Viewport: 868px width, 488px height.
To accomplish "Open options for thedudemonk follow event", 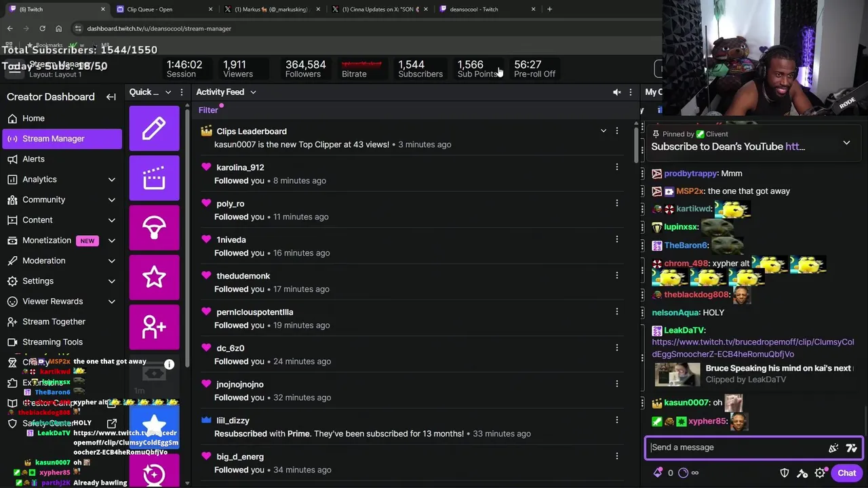I will (616, 275).
